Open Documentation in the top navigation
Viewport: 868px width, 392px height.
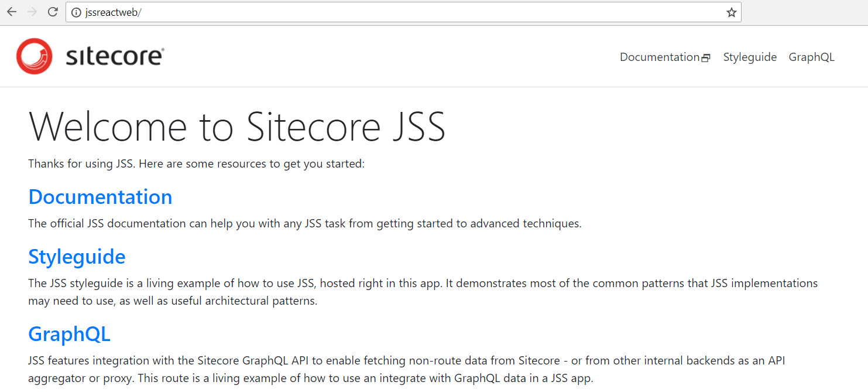coord(660,57)
